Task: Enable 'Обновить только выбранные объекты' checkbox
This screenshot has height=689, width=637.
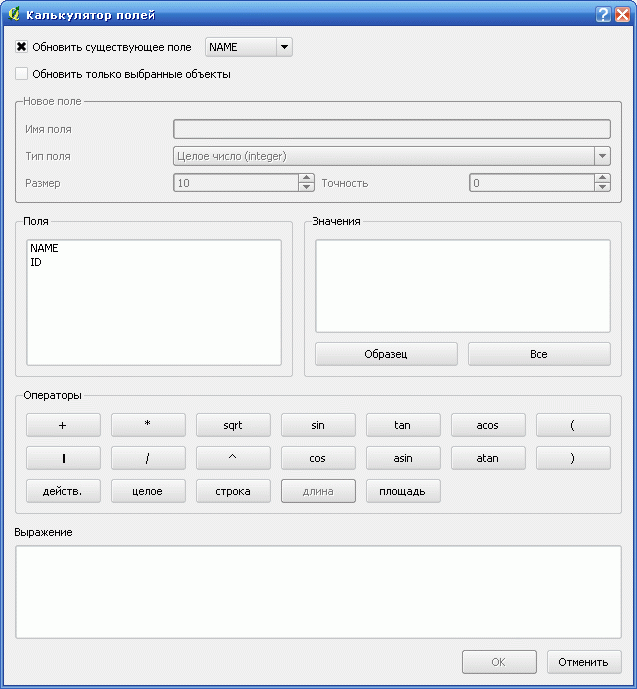Action: pyautogui.click(x=21, y=74)
